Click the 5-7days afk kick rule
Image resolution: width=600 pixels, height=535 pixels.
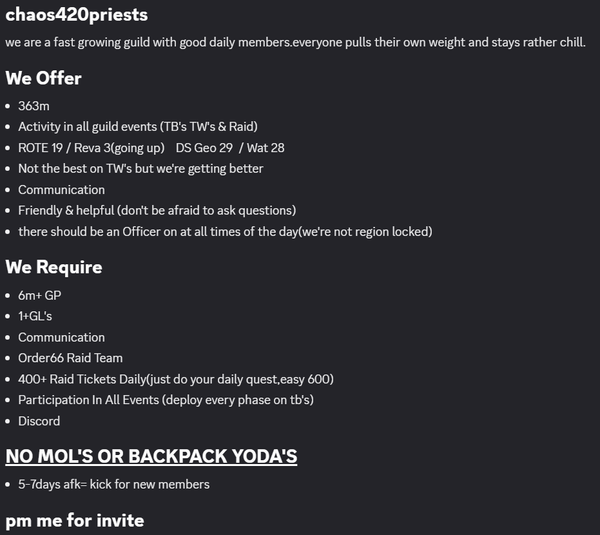pyautogui.click(x=114, y=484)
